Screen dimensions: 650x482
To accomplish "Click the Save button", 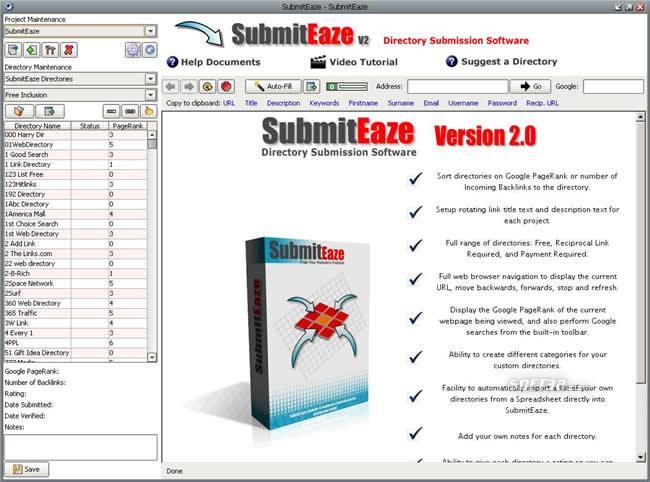I will tap(27, 469).
